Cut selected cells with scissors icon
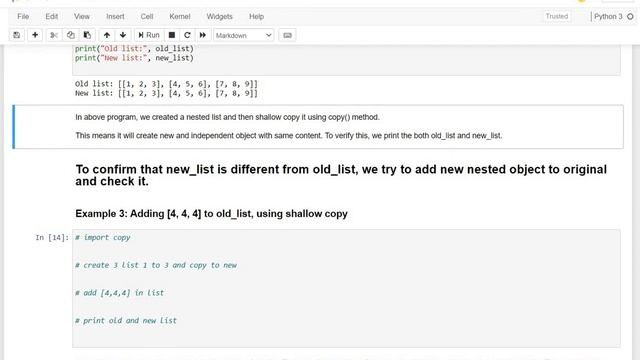The height and width of the screenshot is (360, 640). click(54, 35)
